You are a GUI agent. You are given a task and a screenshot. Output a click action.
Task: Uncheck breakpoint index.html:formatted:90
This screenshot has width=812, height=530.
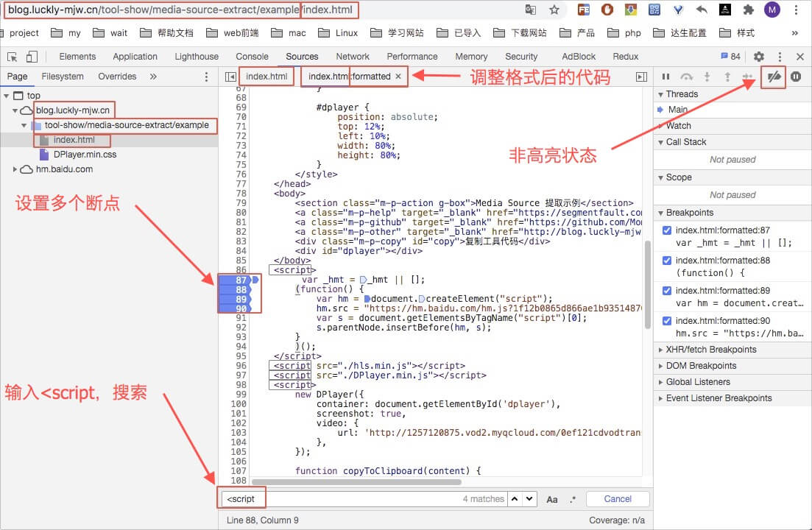[667, 321]
